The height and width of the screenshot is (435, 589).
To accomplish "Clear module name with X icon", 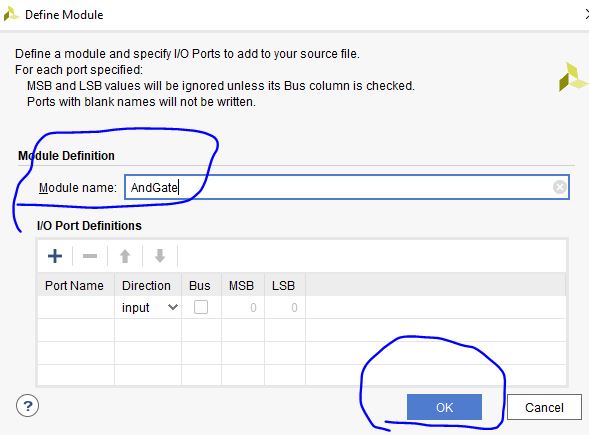I will tap(560, 187).
